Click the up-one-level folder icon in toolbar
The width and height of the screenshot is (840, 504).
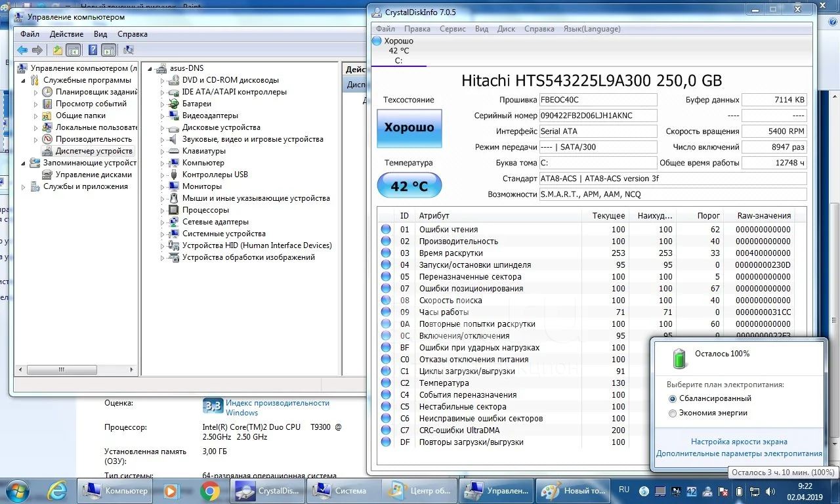point(58,50)
